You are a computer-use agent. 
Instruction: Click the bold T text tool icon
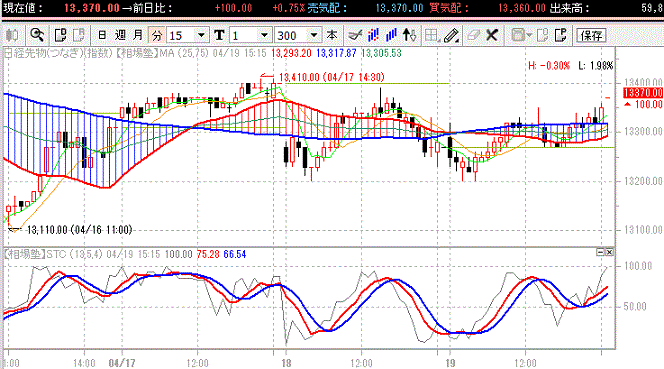[x=219, y=35]
